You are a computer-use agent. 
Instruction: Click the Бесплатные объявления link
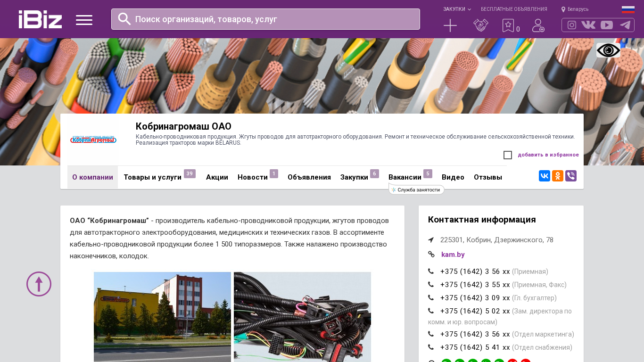514,9
